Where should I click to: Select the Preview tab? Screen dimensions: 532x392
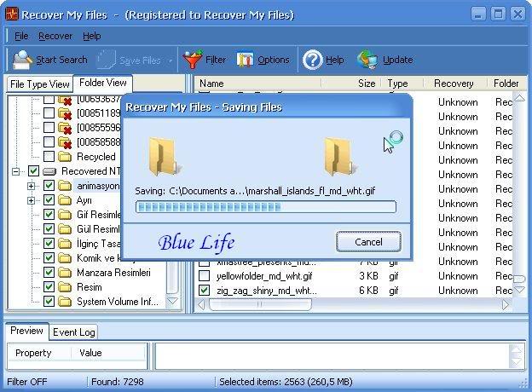[26, 331]
